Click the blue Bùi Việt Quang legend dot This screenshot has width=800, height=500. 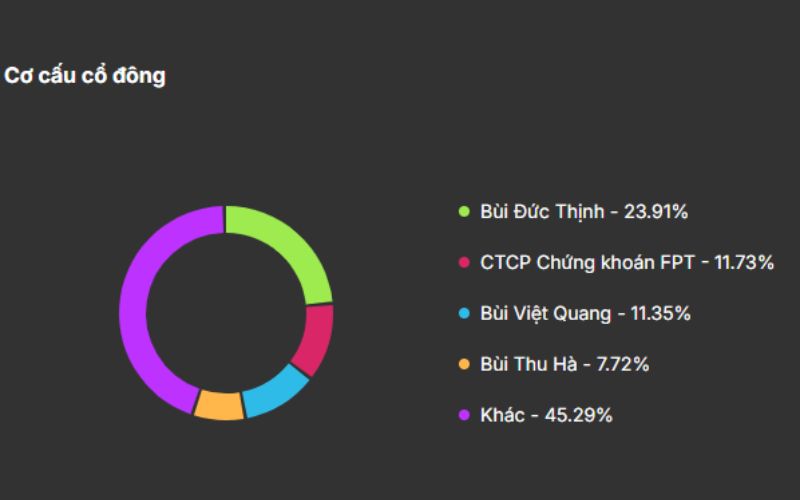[x=464, y=313]
